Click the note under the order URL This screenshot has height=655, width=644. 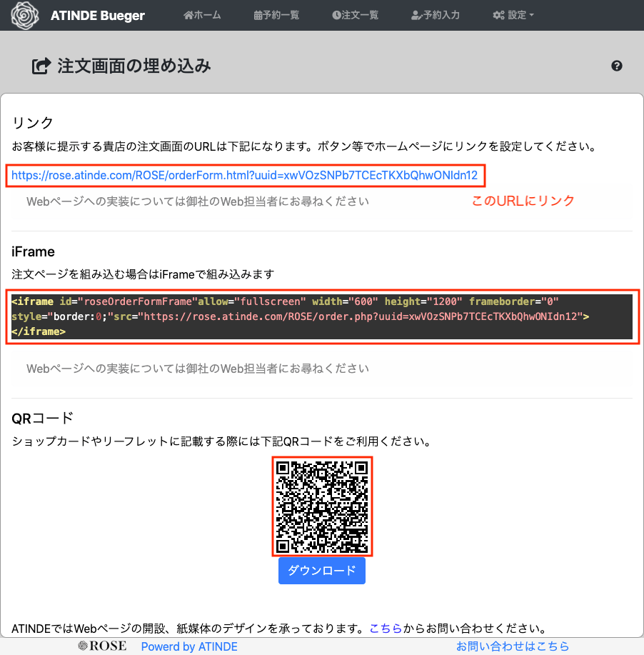(x=198, y=201)
